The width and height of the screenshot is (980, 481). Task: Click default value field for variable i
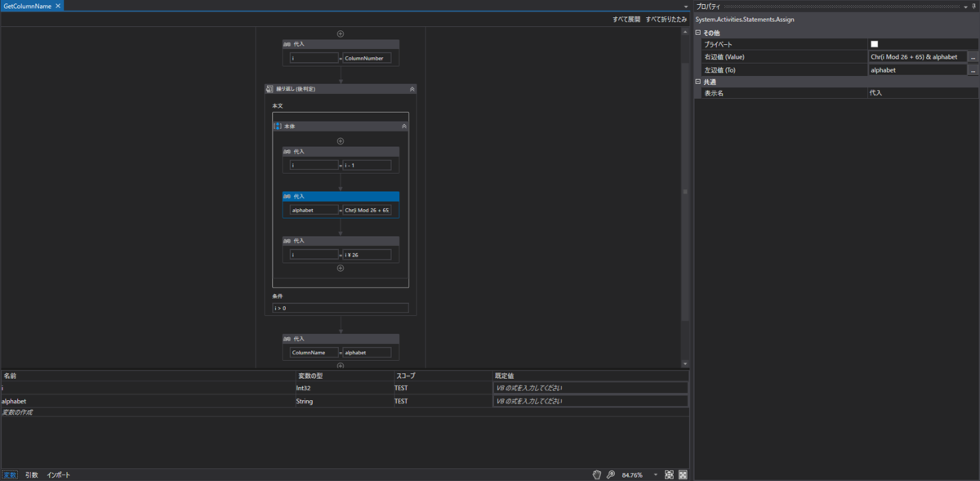click(590, 388)
